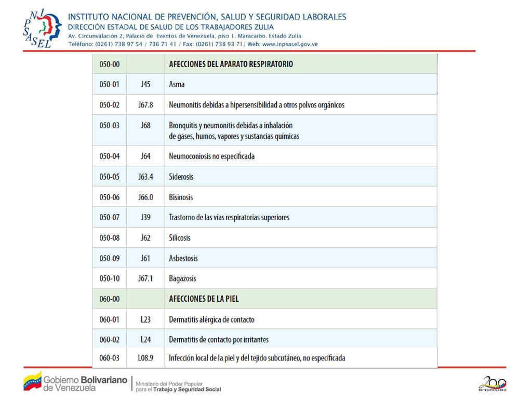Screen dimensions: 532x399
Task: Select 'DIRECCIÓN ESTADAL DE SALUD DE LOS TRABAJADORES ZULIA'
Action: (170, 27)
